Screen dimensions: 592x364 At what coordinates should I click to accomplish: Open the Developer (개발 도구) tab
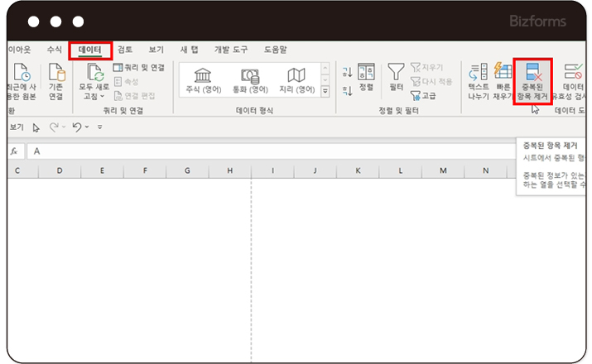[233, 50]
